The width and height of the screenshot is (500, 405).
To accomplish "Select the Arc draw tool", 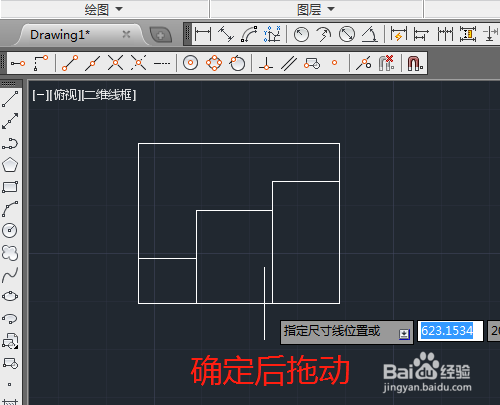I will 10,209.
